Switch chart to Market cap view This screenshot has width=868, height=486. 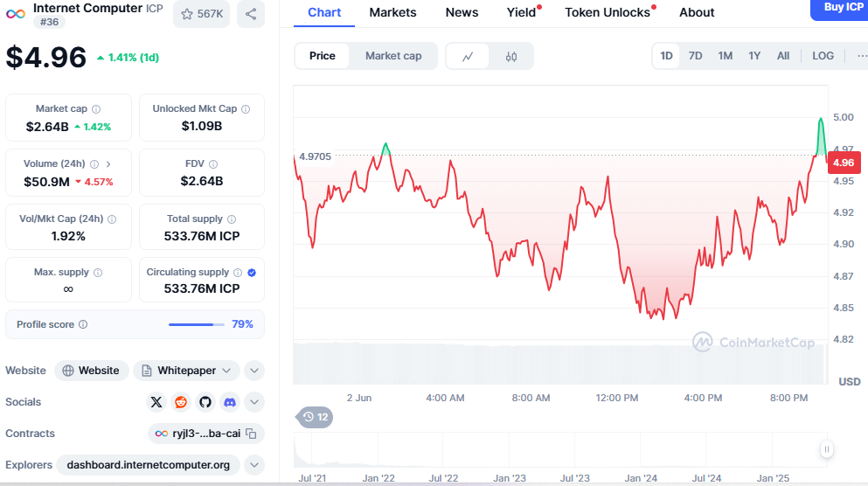[393, 56]
